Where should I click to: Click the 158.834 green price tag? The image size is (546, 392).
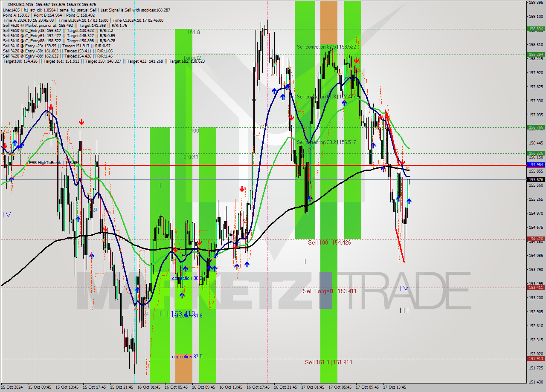pos(536,29)
